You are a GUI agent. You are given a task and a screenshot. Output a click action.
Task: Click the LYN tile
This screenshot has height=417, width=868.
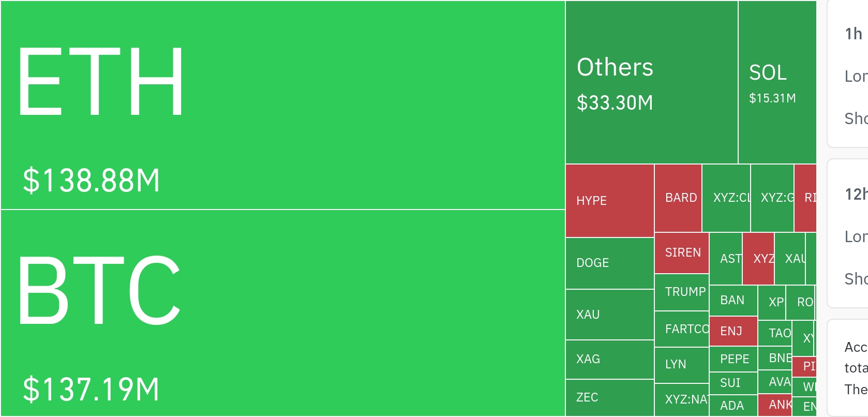tap(681, 365)
